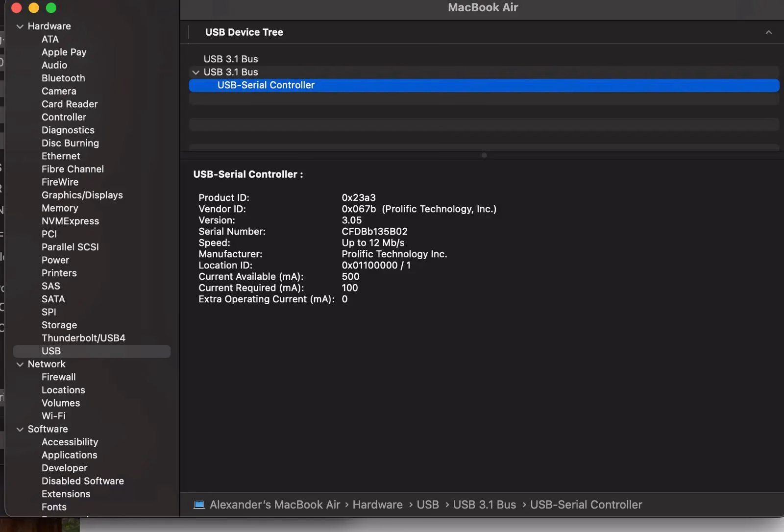The width and height of the screenshot is (784, 532).
Task: Select the first USB 3.1 Bus entry
Action: click(x=230, y=59)
